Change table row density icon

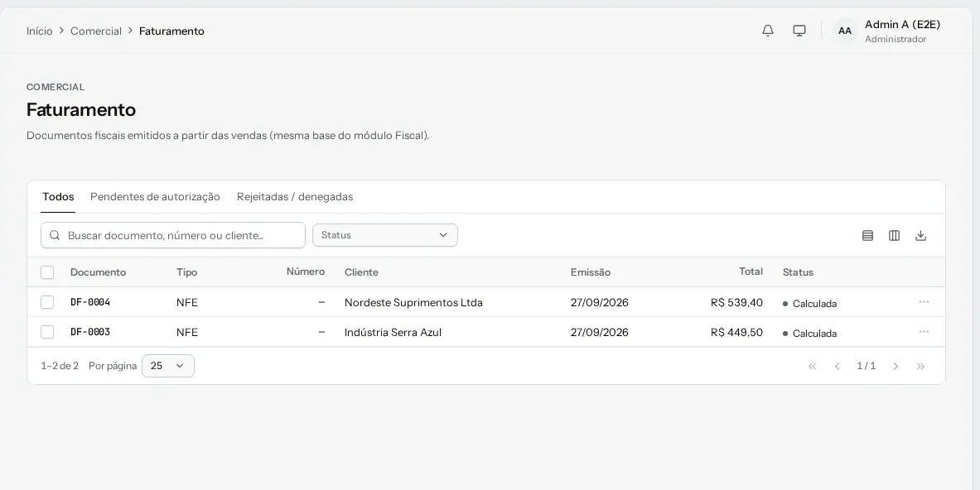pos(867,235)
